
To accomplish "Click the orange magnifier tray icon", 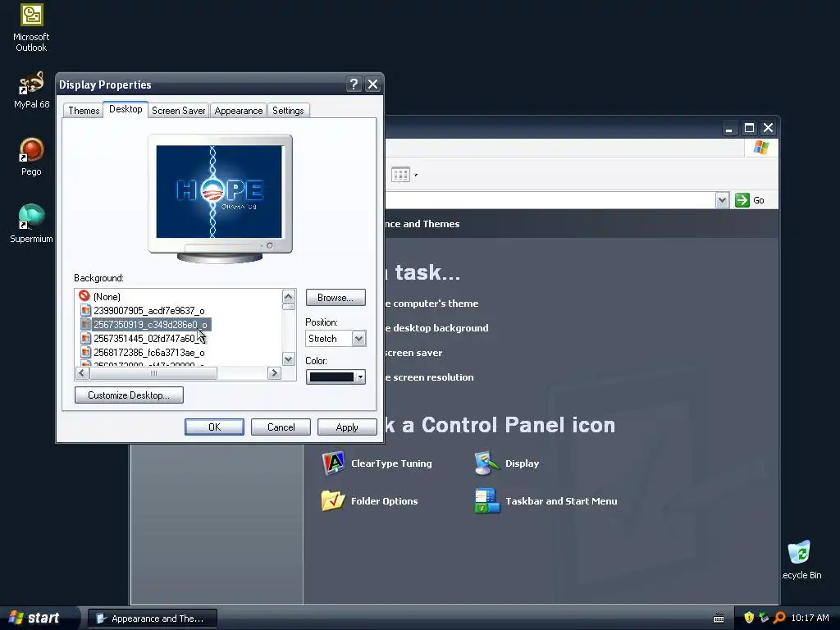I will tap(779, 618).
